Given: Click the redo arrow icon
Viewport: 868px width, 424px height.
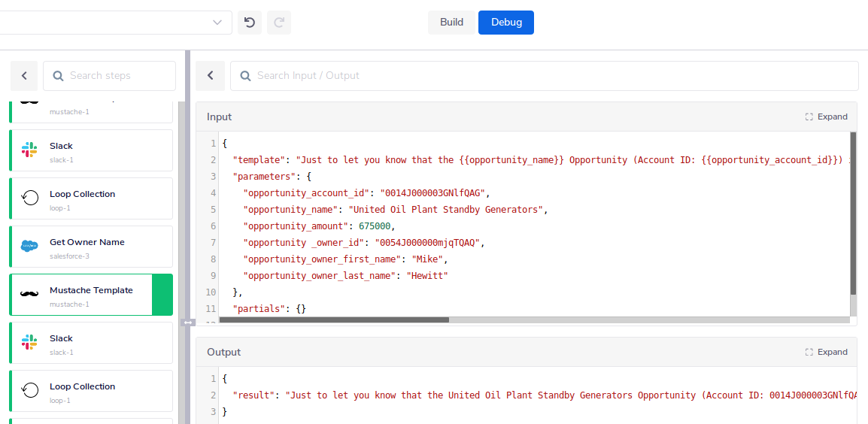Looking at the screenshot, I should click(279, 23).
